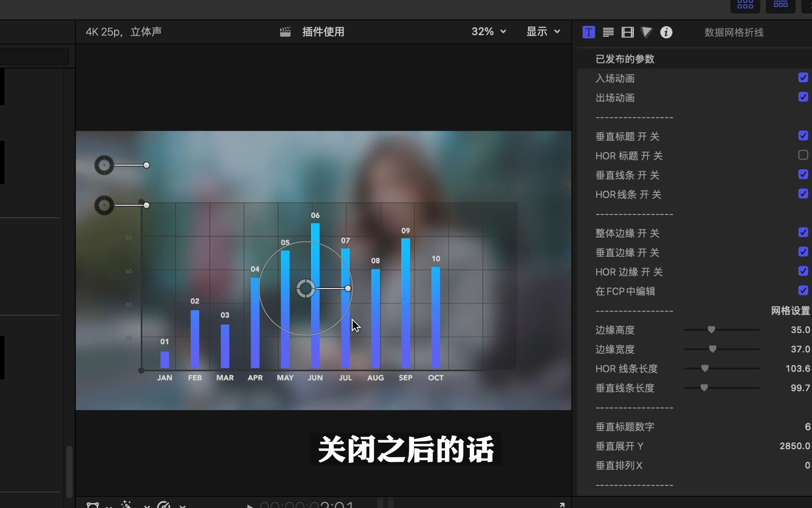Screen dimensions: 812x508
Task: Click the 边缘高度 slider
Action: coord(722,330)
